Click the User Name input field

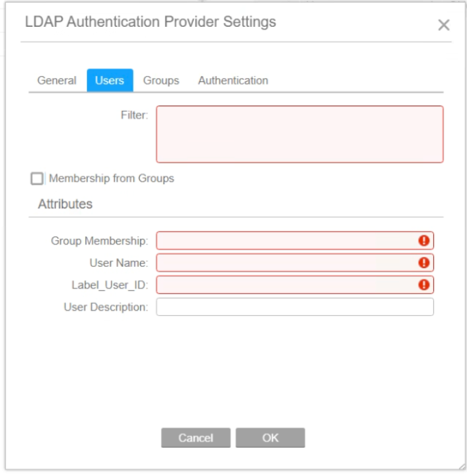[295, 263]
